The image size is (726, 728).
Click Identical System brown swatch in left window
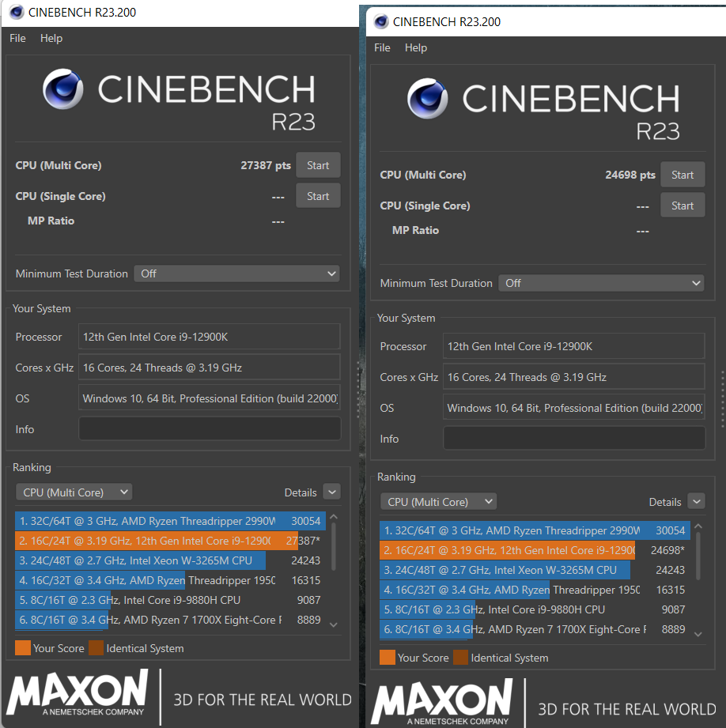pyautogui.click(x=96, y=647)
